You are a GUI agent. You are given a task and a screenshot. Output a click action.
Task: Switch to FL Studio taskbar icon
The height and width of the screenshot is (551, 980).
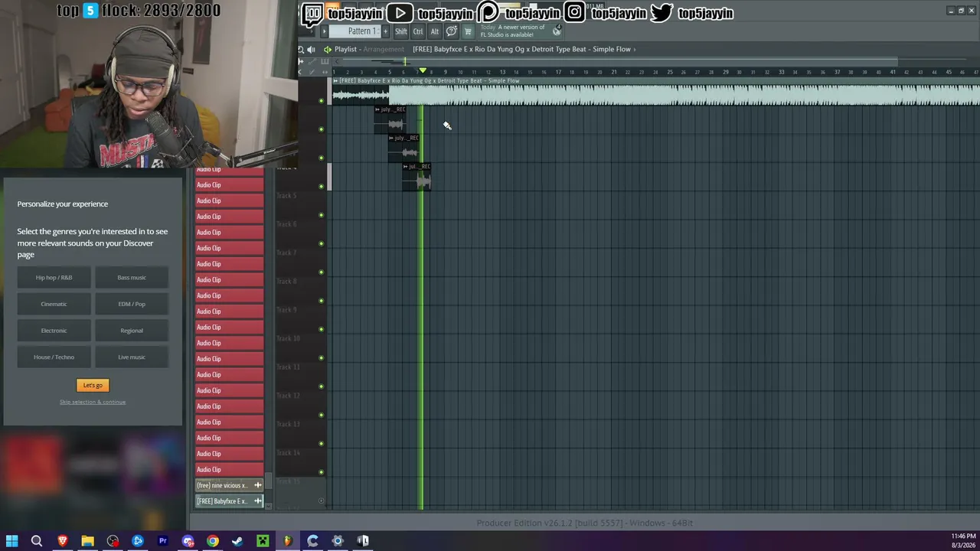[288, 541]
